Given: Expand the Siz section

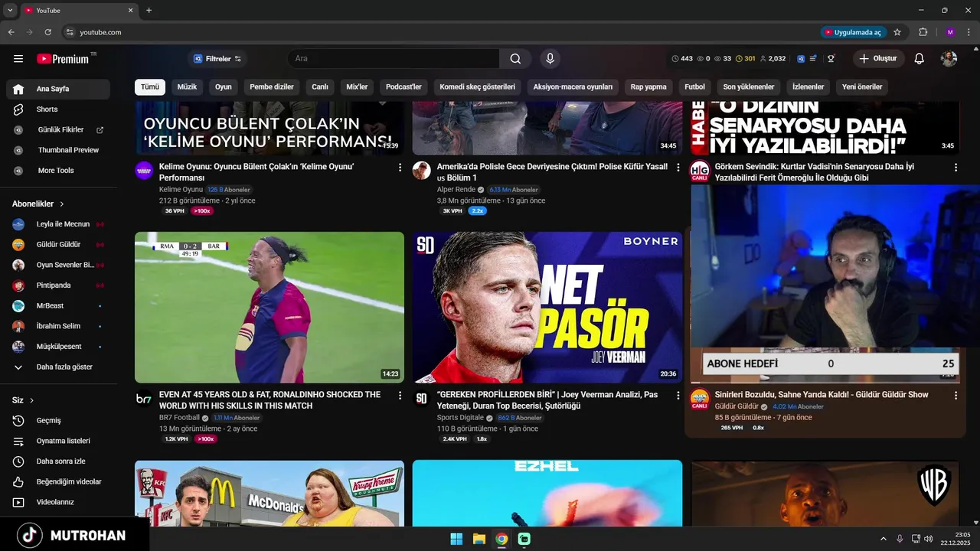Looking at the screenshot, I should [23, 400].
